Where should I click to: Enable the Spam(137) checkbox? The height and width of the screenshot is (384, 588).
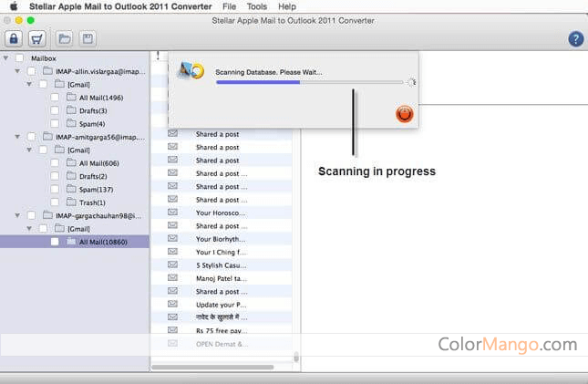[x=57, y=189]
